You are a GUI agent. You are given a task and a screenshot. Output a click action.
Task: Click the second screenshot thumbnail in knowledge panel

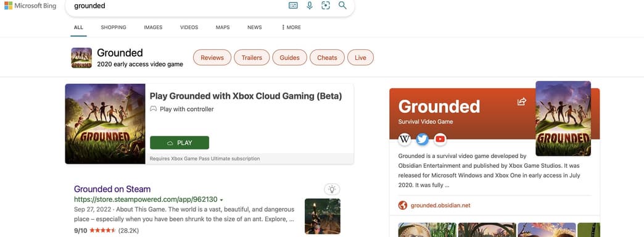(x=487, y=230)
